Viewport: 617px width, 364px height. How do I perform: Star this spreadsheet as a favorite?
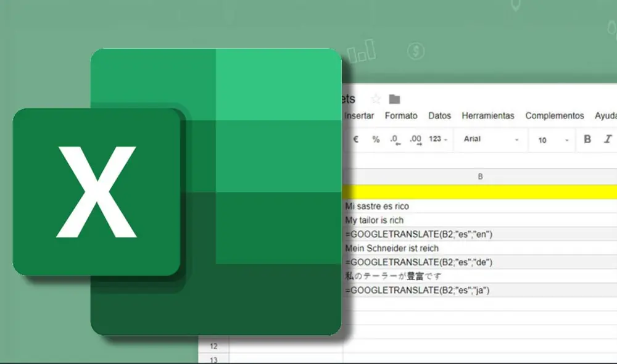[x=375, y=98]
